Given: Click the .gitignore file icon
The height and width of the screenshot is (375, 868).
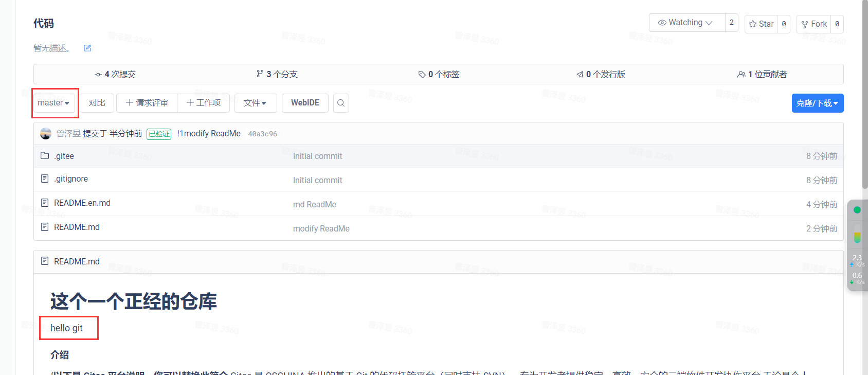Looking at the screenshot, I should (45, 178).
